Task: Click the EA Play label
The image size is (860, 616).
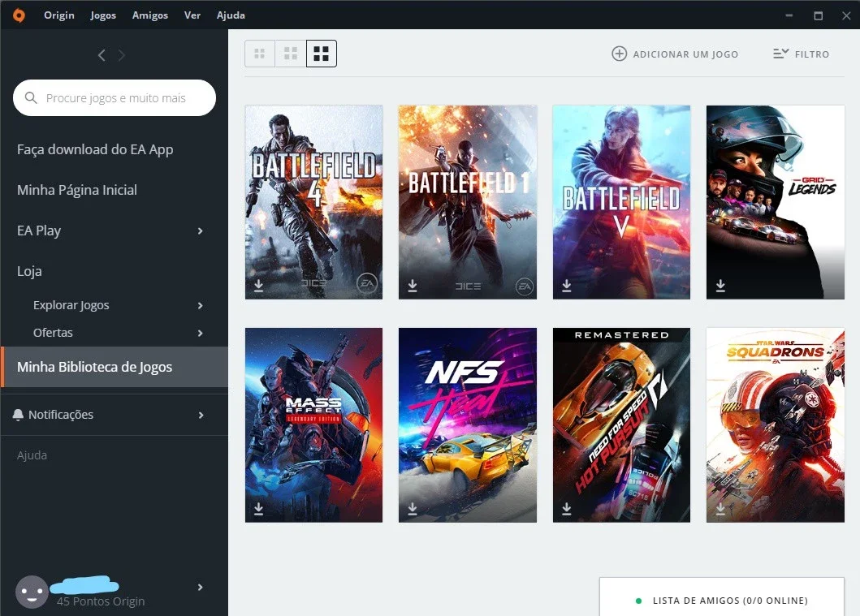Action: pyautogui.click(x=39, y=230)
